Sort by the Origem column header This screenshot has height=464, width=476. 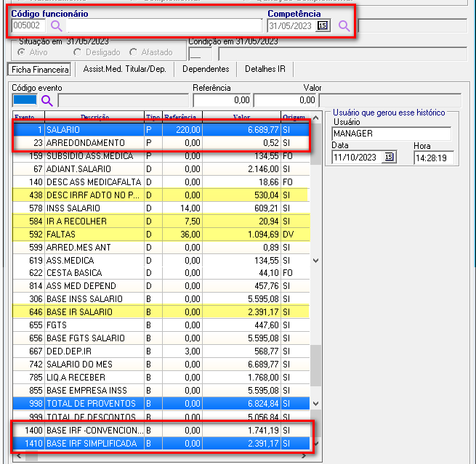coord(295,117)
